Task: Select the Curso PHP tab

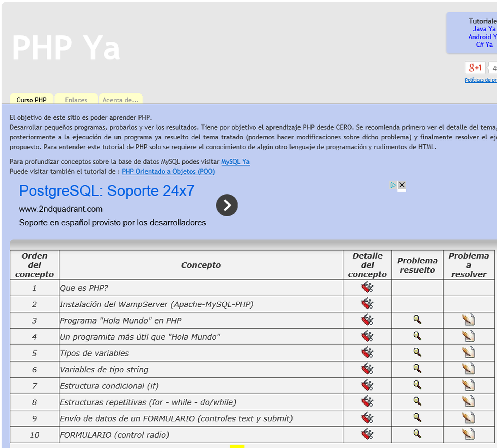Action: click(31, 100)
